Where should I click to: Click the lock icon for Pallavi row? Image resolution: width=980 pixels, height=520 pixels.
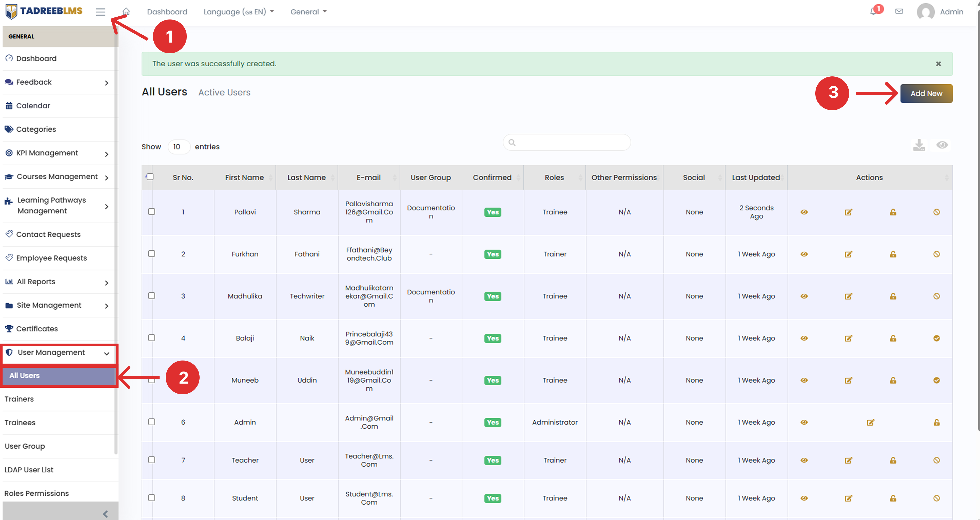coord(893,212)
